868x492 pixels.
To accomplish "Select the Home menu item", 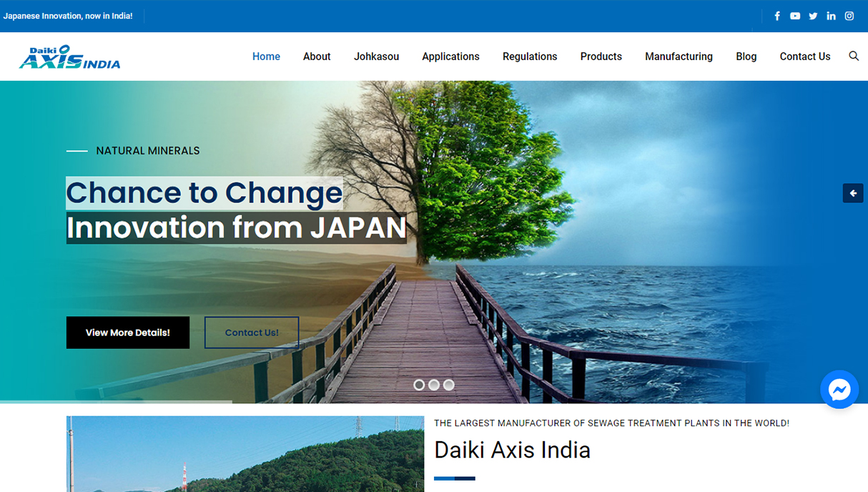I will tap(266, 56).
